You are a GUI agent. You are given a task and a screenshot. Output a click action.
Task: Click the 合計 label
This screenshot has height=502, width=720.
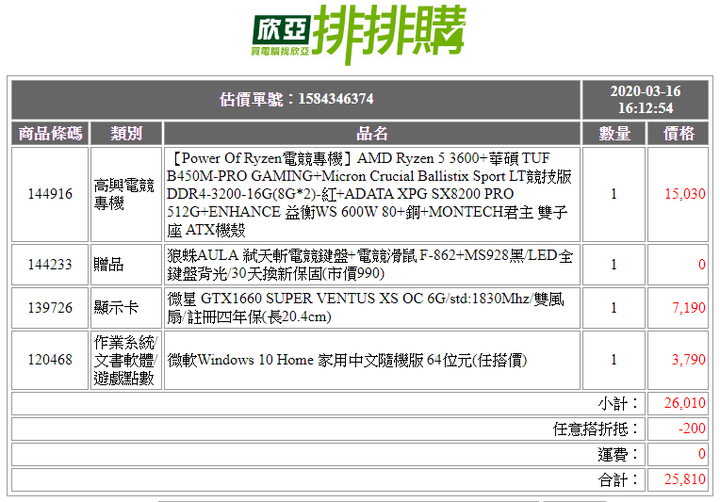pos(618,480)
